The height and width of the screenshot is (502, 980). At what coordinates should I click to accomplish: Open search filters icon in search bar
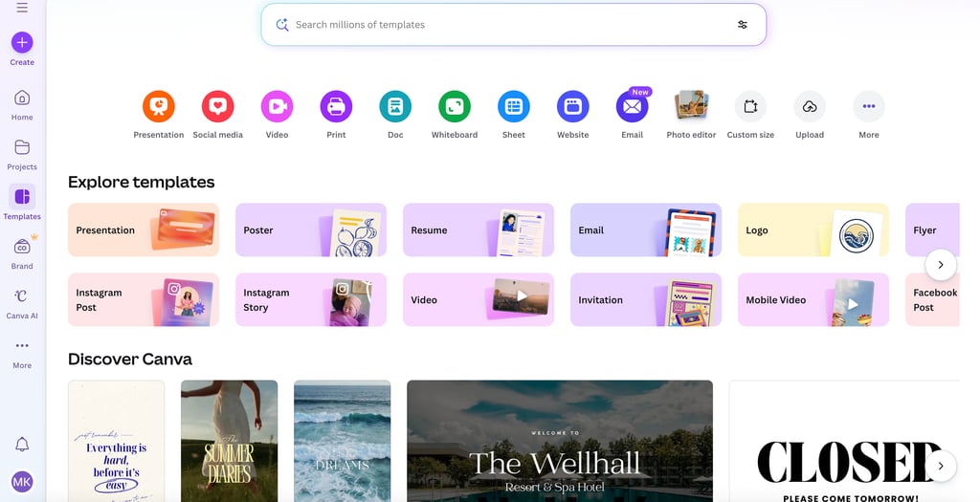click(743, 24)
